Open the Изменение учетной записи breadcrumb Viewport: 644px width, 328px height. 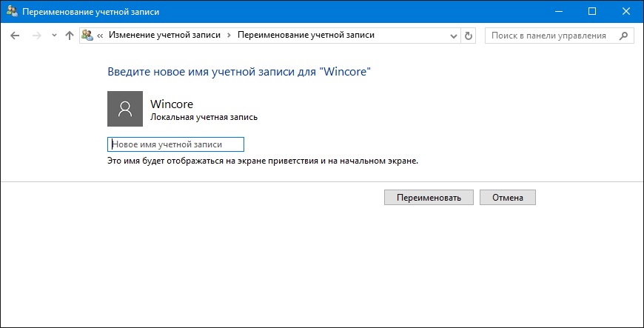(x=164, y=36)
